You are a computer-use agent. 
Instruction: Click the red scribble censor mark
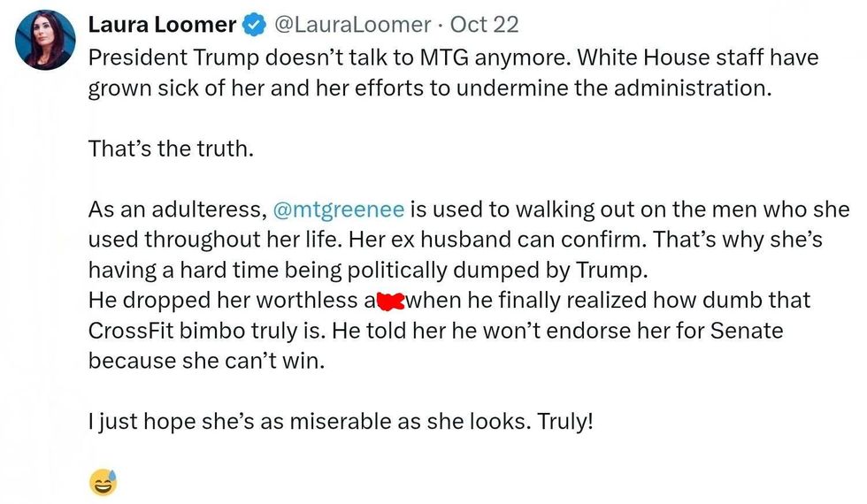[x=390, y=301]
